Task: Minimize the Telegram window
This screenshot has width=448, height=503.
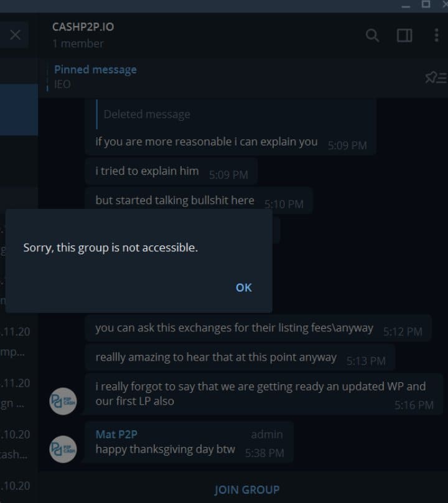Action: click(406, 6)
